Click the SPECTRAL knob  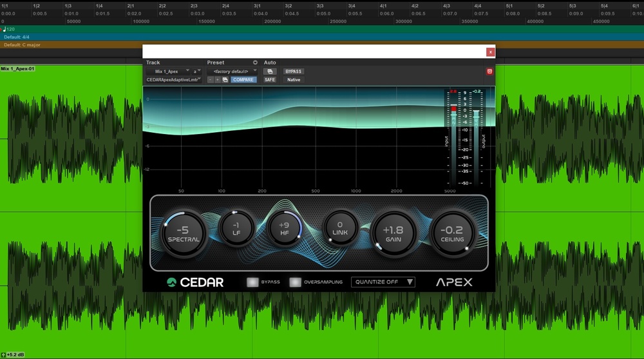[x=184, y=233]
